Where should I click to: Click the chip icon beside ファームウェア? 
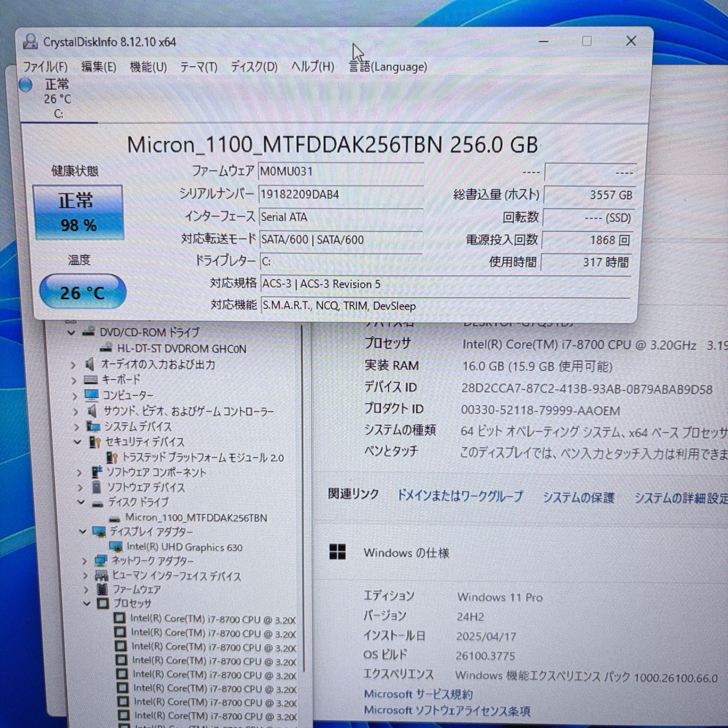pos(103,590)
